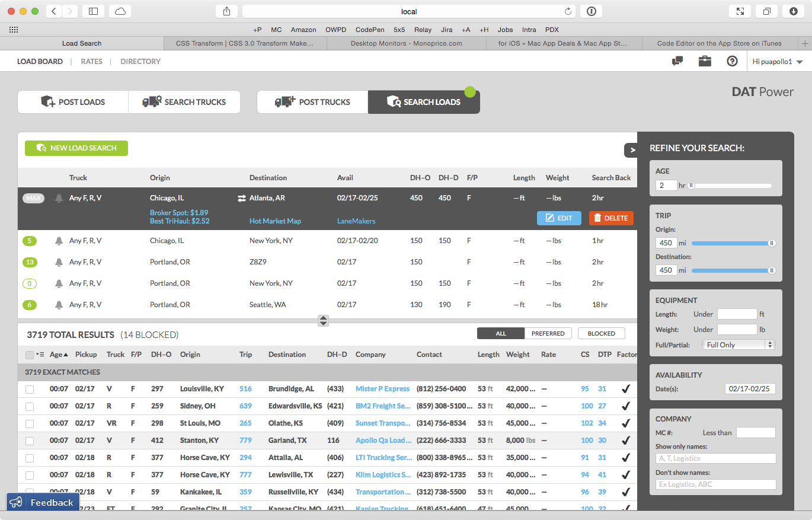
Task: Click the result count badge showing 6
Action: click(29, 305)
